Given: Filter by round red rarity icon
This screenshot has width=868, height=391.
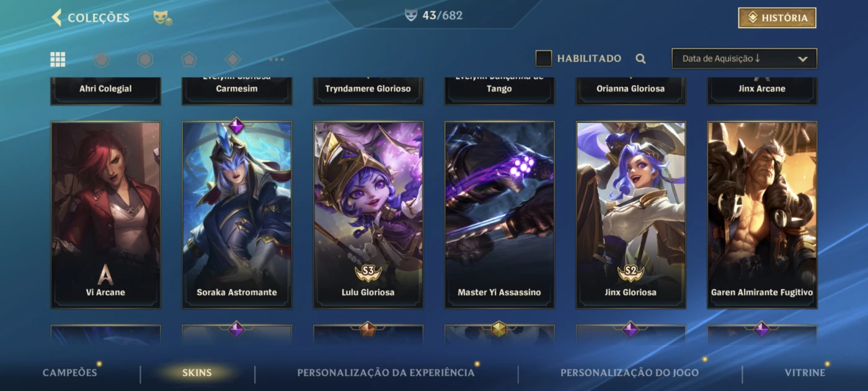Looking at the screenshot, I should click(102, 59).
